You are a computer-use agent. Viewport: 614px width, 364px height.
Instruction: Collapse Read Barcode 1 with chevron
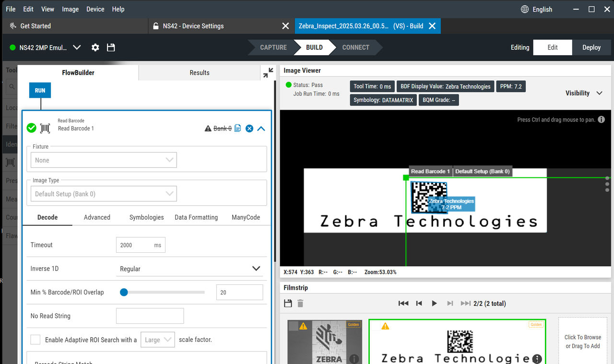(261, 129)
